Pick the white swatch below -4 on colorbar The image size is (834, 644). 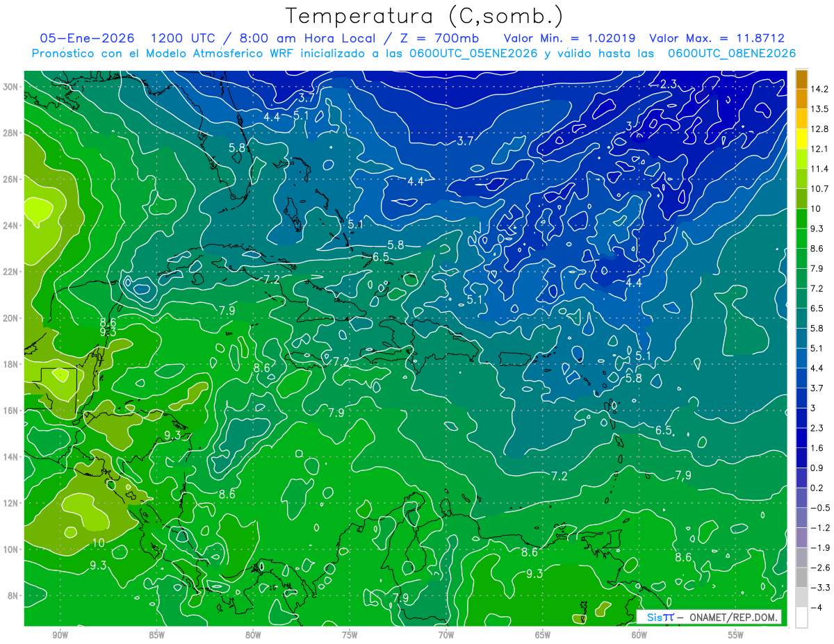pyautogui.click(x=801, y=617)
